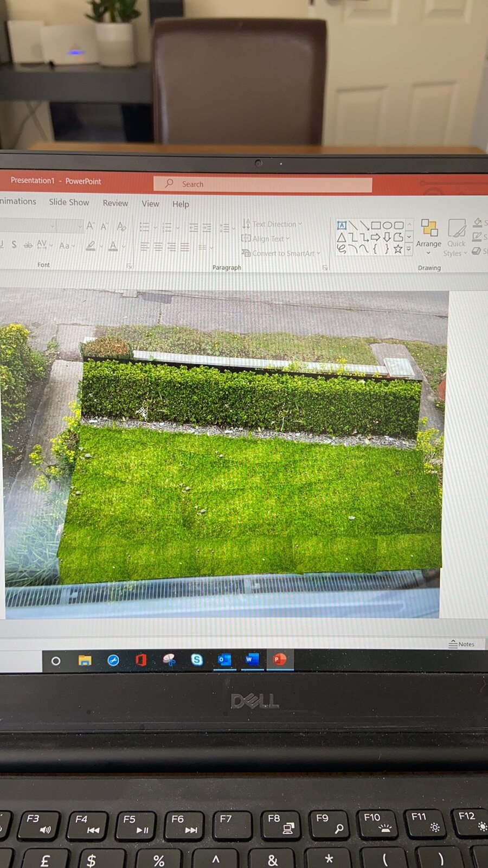This screenshot has height=868, width=488.
Task: Select the Text Box shape tool
Action: [x=342, y=225]
